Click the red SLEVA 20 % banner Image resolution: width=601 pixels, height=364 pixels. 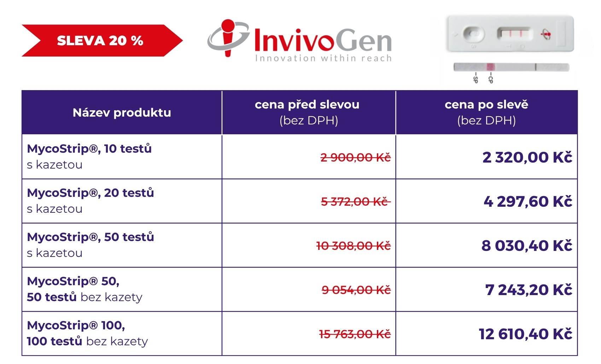click(102, 41)
